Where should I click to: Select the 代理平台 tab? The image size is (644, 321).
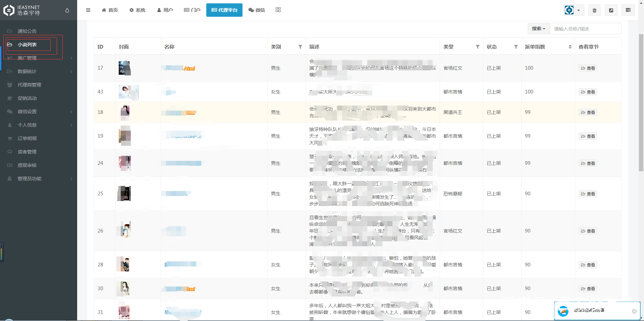click(x=224, y=10)
